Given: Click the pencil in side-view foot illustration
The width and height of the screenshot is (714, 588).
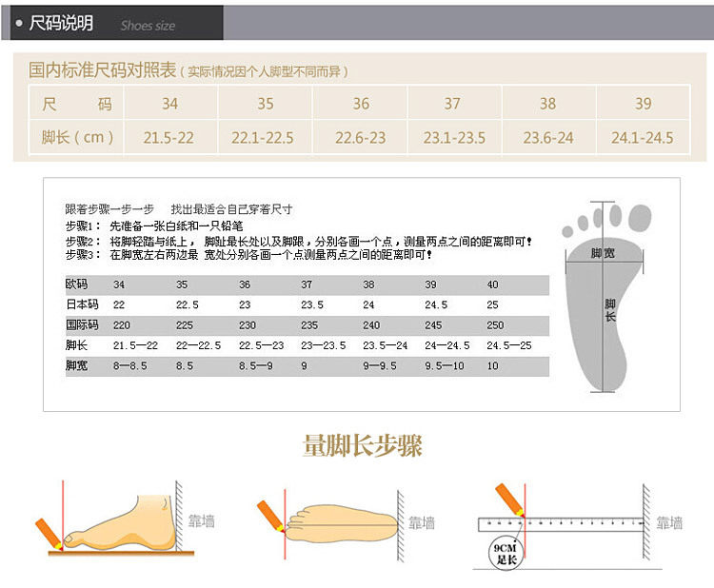Looking at the screenshot, I should coord(49,534).
